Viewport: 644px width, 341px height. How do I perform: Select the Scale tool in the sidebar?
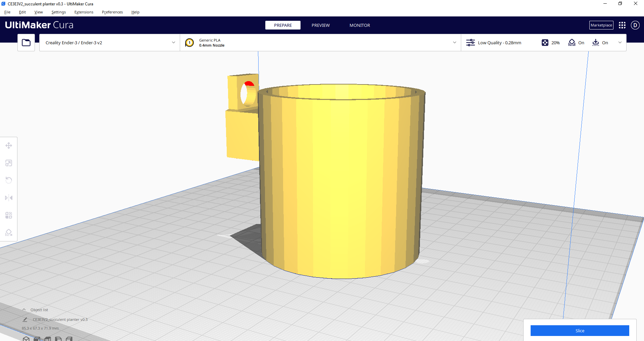(x=9, y=163)
